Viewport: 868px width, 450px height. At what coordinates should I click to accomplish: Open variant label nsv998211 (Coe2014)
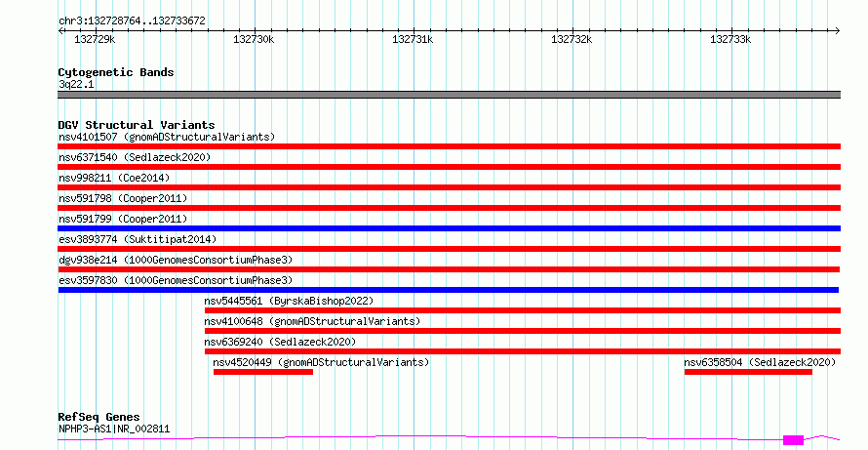(x=114, y=178)
